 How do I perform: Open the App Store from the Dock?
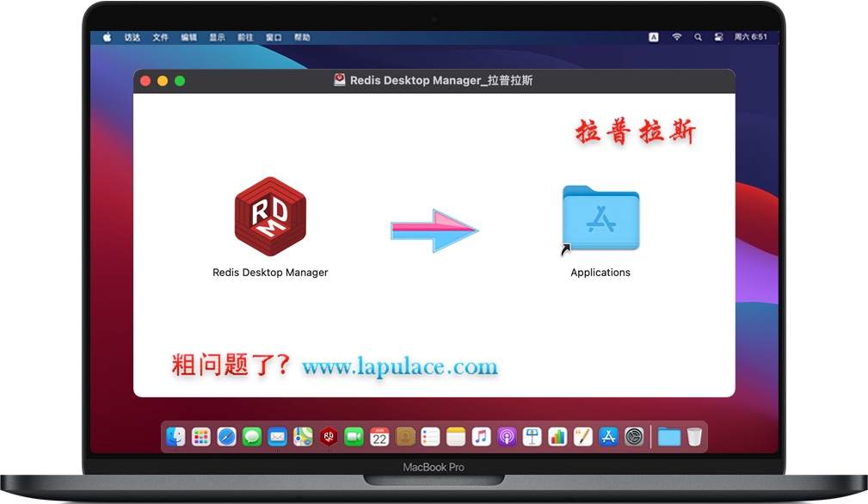click(x=608, y=436)
